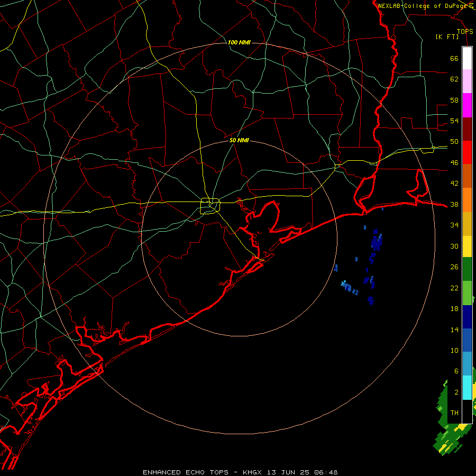Click the light pink legend swatch
This screenshot has height=476, width=476.
pyautogui.click(x=467, y=81)
